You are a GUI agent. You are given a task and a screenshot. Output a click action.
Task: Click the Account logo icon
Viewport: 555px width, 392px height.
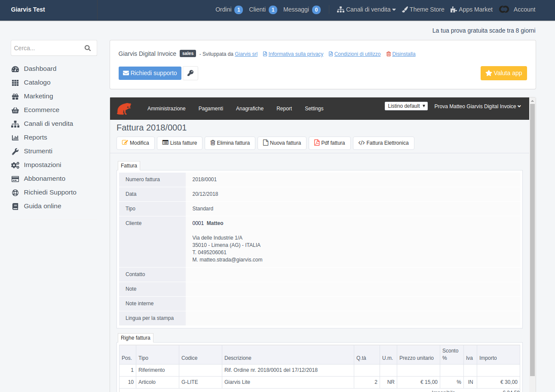click(504, 9)
